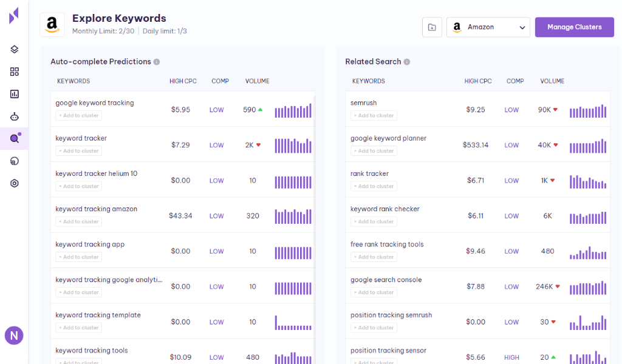This screenshot has height=364, width=622.
Task: Click the red down arrow beside 90K volume
Action: tap(555, 110)
